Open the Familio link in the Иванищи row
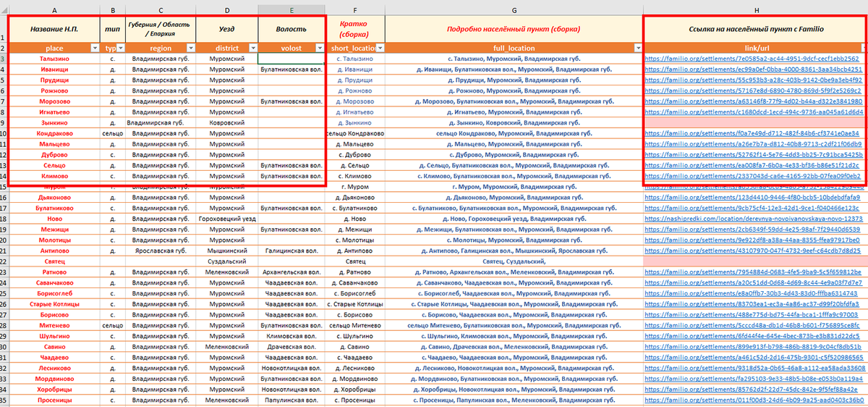The width and height of the screenshot is (868, 407). click(752, 69)
